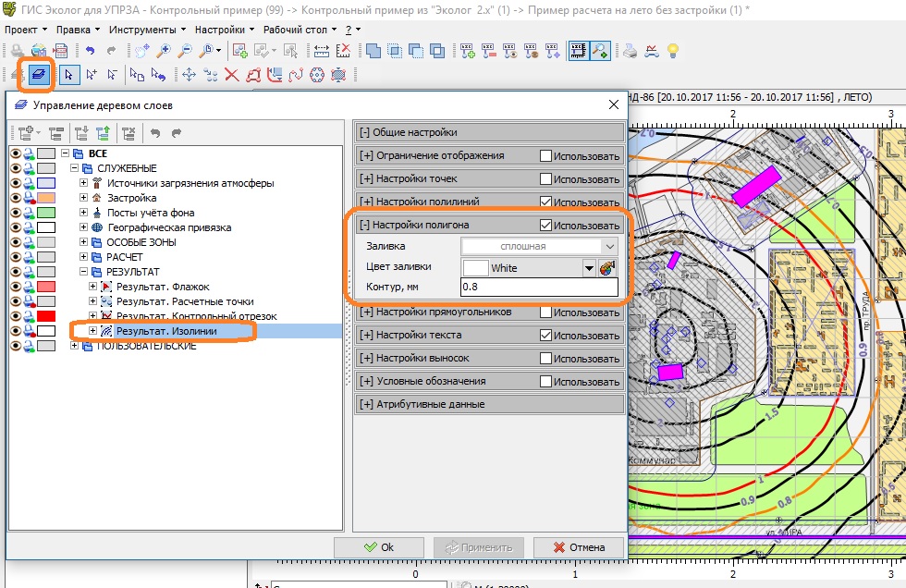906x588 pixels.
Task: Check Использовать for Условные обозначения
Action: (x=546, y=381)
